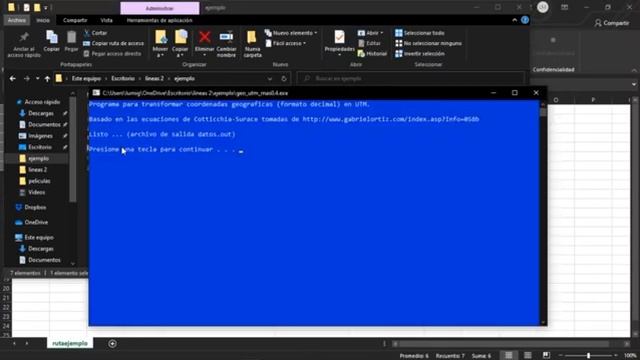640x360 pixels.
Task: Go up one folder level arrow
Action: pos(47,78)
